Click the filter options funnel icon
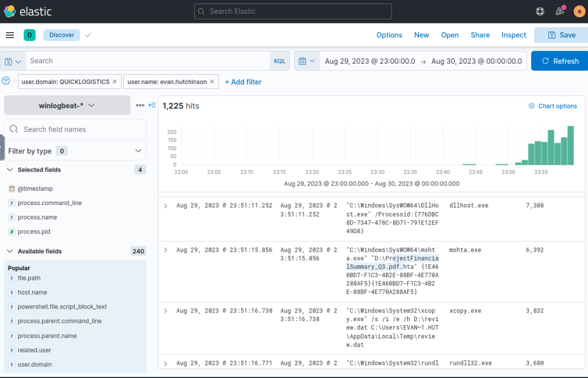 6,81
